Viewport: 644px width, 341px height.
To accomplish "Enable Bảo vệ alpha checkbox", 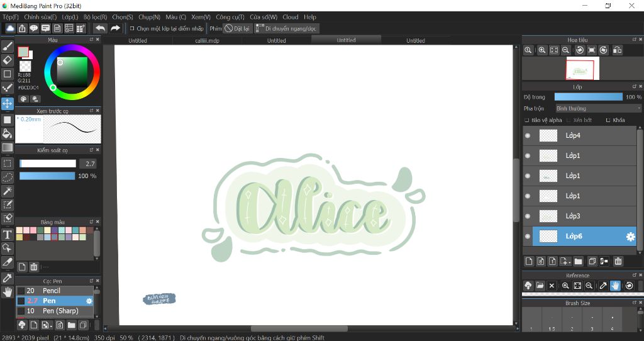I will [527, 120].
